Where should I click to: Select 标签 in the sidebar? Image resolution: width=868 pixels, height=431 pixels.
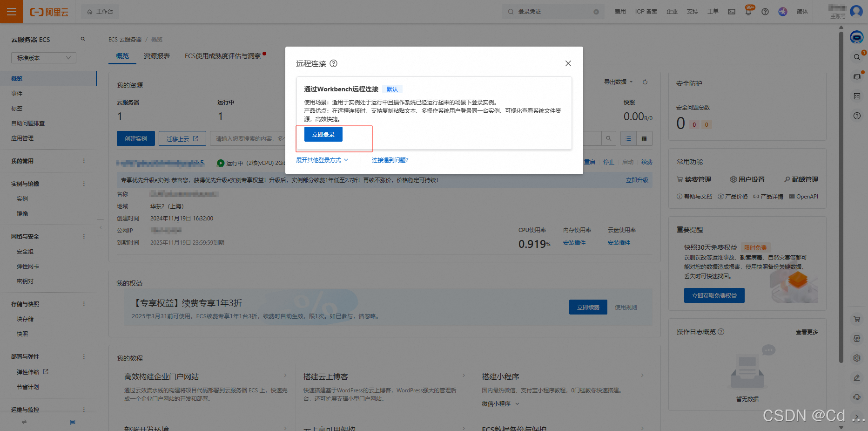(17, 108)
